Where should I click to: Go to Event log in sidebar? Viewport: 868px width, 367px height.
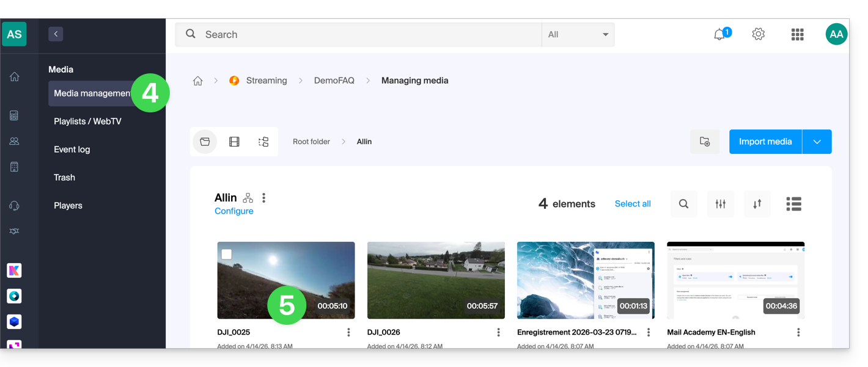tap(72, 150)
